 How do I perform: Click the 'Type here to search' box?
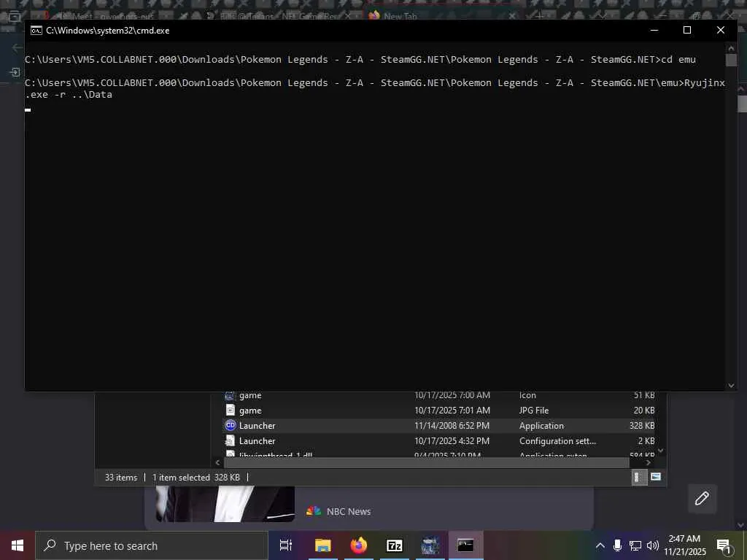coord(152,545)
